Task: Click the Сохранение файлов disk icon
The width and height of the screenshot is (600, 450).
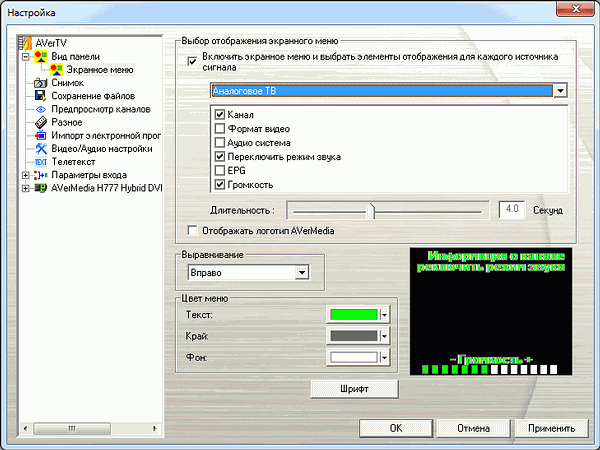Action: coord(41,96)
